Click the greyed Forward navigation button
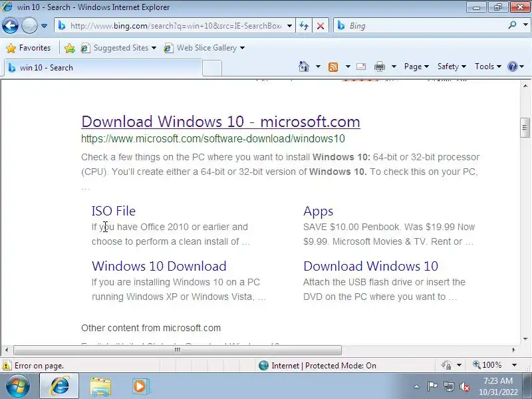 (x=29, y=26)
